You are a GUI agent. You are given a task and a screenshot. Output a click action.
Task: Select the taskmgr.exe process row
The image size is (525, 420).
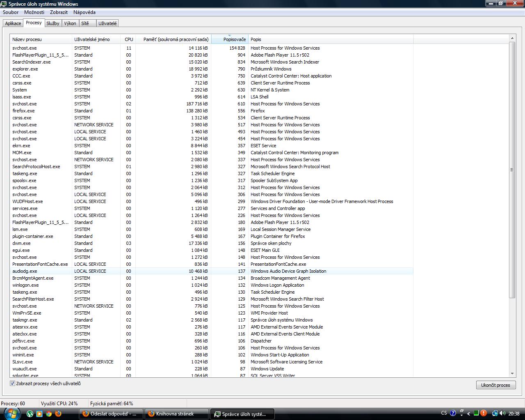211,320
